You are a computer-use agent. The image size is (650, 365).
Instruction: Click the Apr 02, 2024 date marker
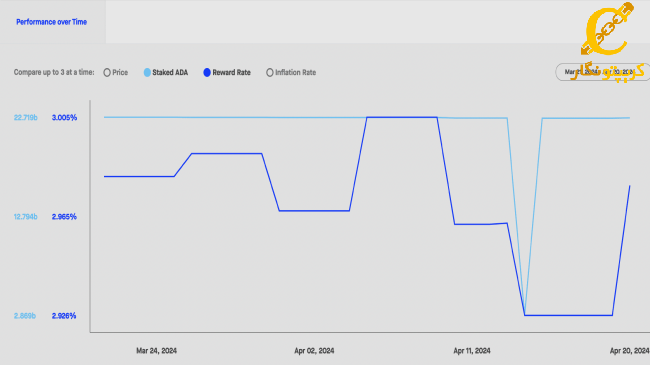tap(314, 351)
